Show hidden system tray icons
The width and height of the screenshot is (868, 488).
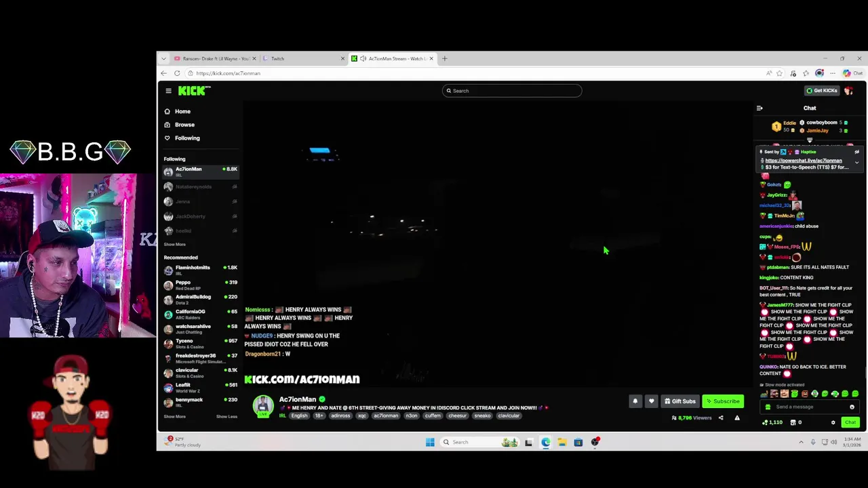(x=801, y=442)
